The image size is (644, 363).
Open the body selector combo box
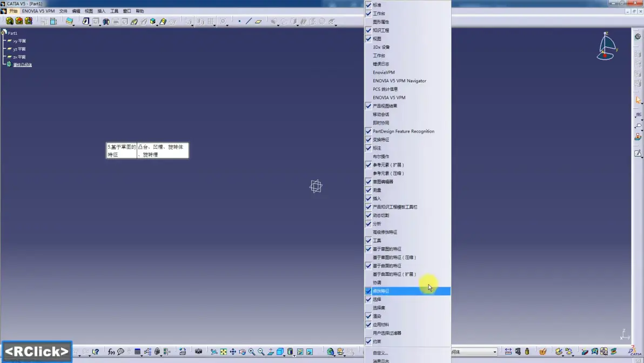pos(474,352)
